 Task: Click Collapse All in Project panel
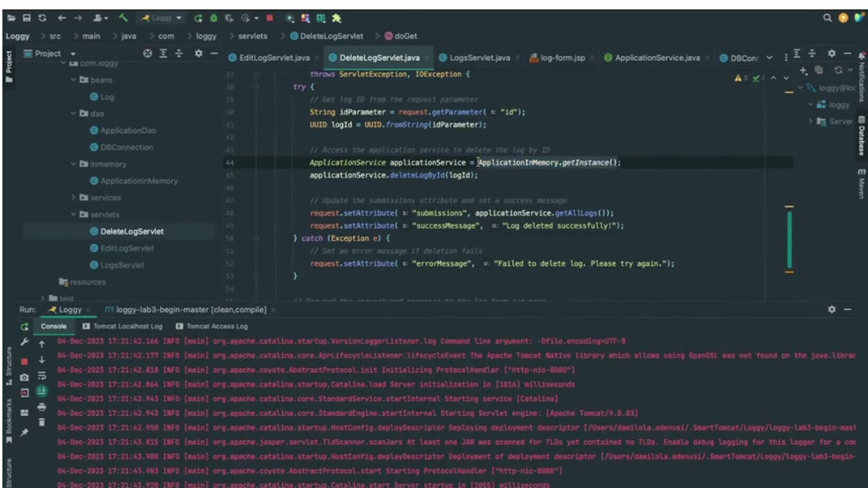(x=179, y=54)
